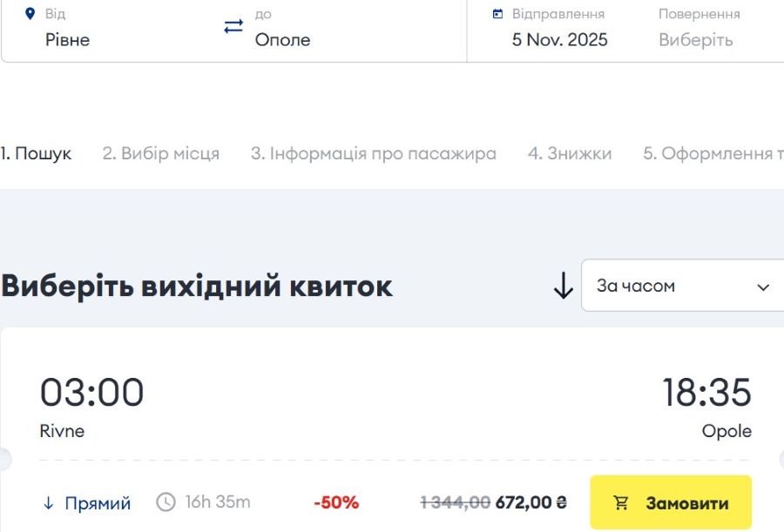Edit the destination field showing Ополе
784x532 pixels.
(x=282, y=40)
